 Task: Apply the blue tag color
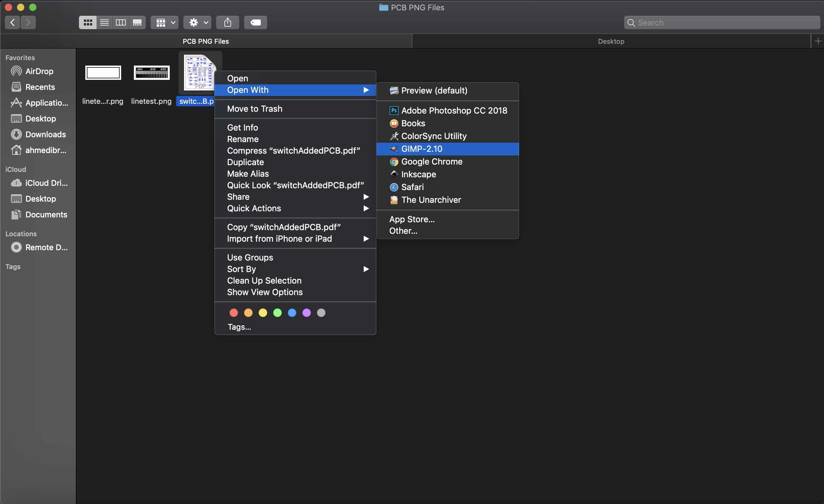pos(292,312)
